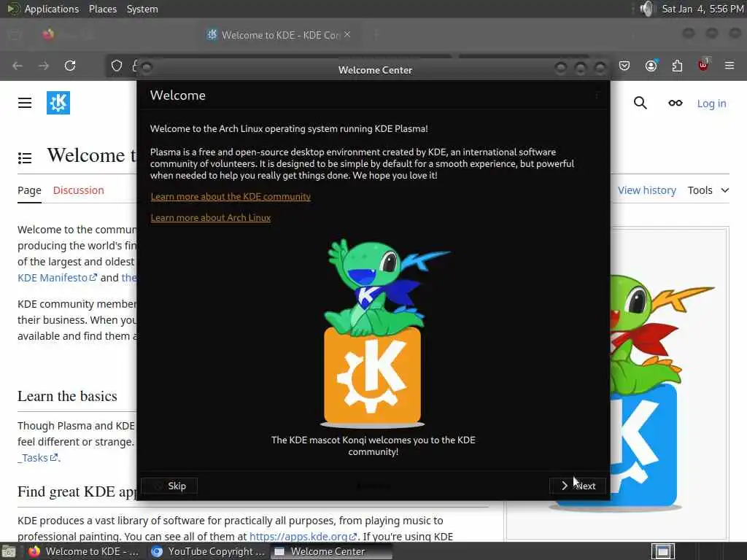The image size is (747, 560).
Task: Click the Welcome Center title bar
Action: (x=375, y=70)
